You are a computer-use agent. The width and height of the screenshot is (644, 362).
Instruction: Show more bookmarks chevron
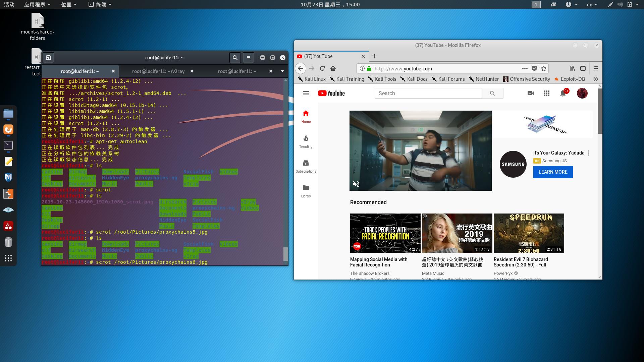click(596, 79)
